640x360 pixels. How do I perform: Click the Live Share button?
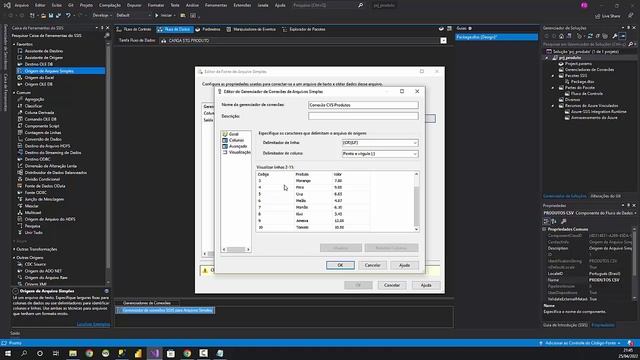[608, 16]
